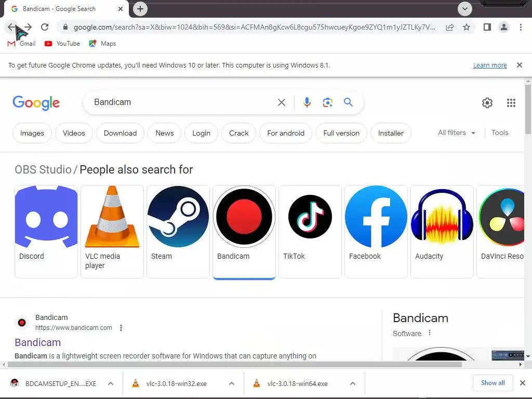The image size is (532, 399).
Task: Close the Bandicam Google Search tab
Action: click(x=121, y=9)
